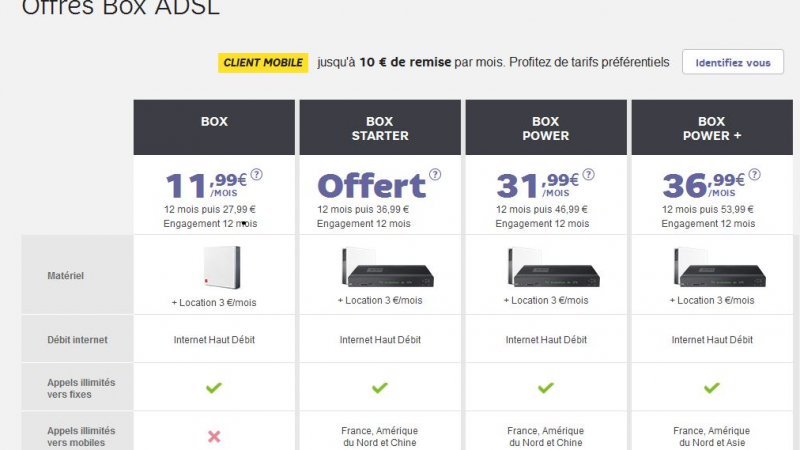Image resolution: width=800 pixels, height=450 pixels.
Task: Click the help icon beside the 31,99€ price
Action: pyautogui.click(x=588, y=174)
